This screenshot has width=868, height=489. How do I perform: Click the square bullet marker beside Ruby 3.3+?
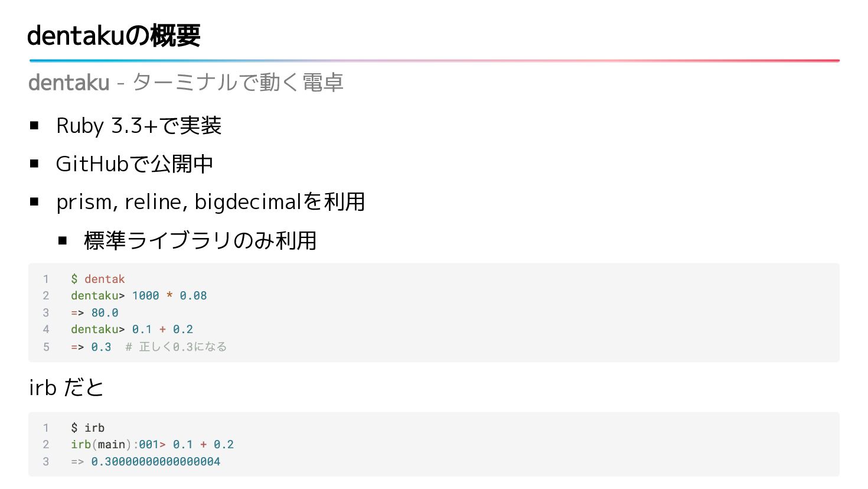click(x=34, y=125)
